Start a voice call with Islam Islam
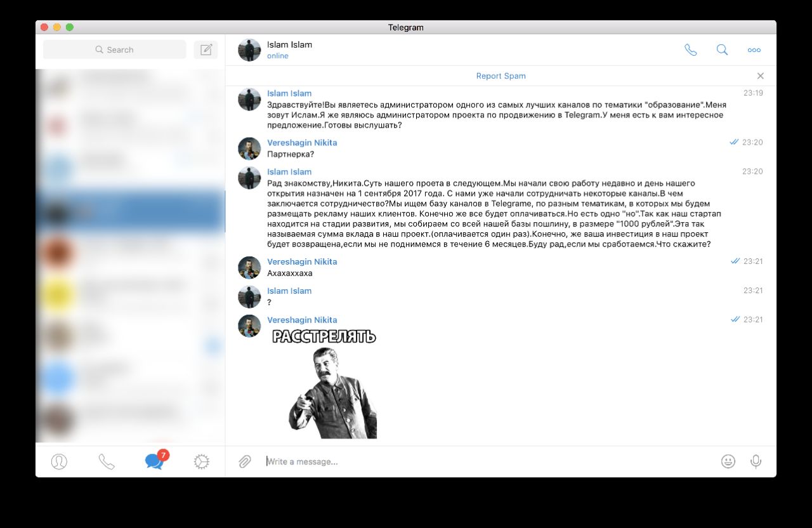Image resolution: width=812 pixels, height=528 pixels. coord(690,50)
